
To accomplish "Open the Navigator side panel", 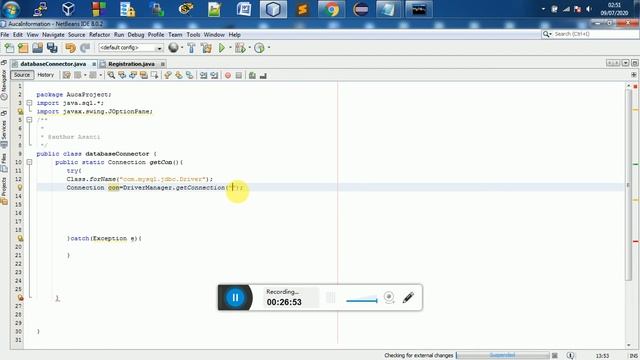I will 4,84.
